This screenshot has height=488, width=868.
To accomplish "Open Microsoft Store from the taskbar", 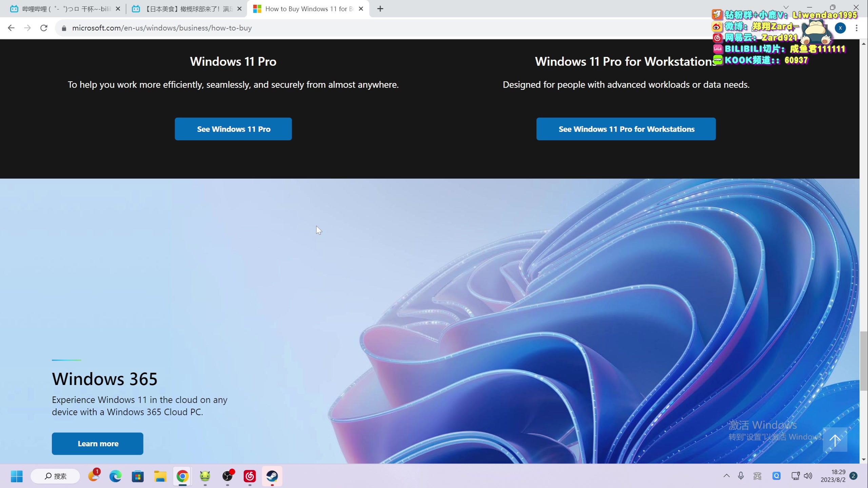I will [x=138, y=476].
